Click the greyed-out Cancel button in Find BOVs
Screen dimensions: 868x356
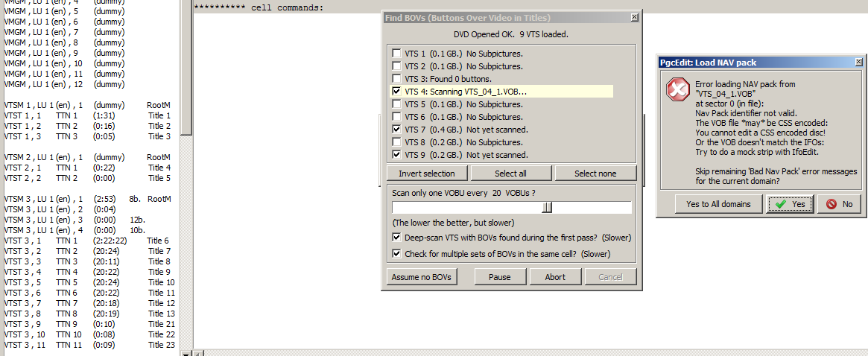tap(611, 277)
